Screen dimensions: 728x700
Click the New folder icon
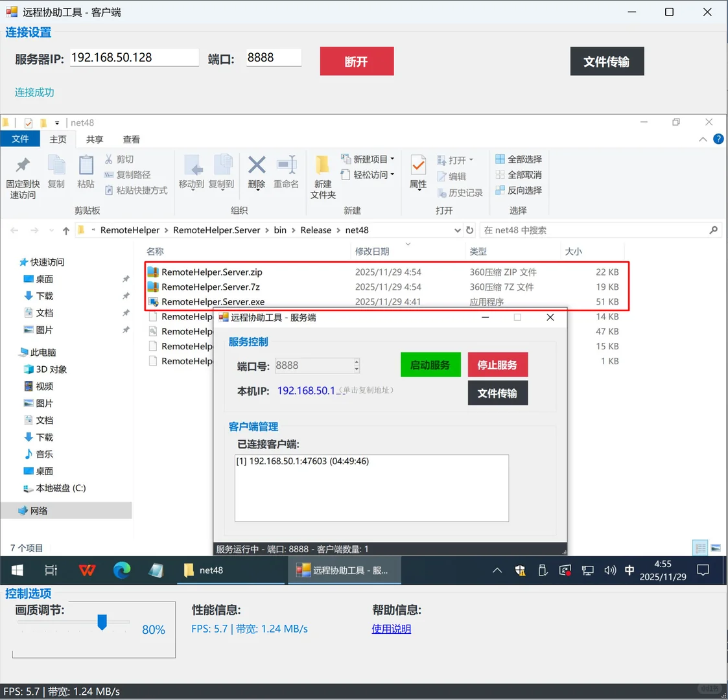tap(323, 165)
